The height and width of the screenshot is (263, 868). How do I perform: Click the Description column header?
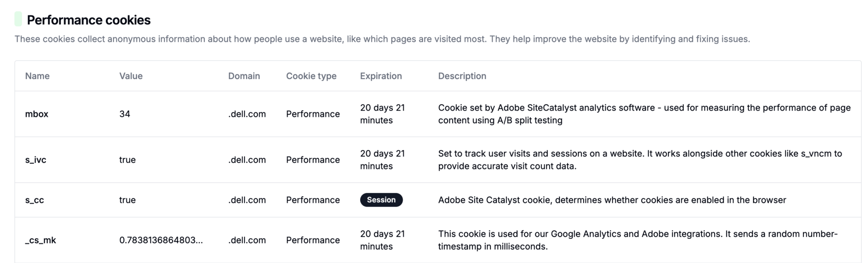[x=462, y=76]
